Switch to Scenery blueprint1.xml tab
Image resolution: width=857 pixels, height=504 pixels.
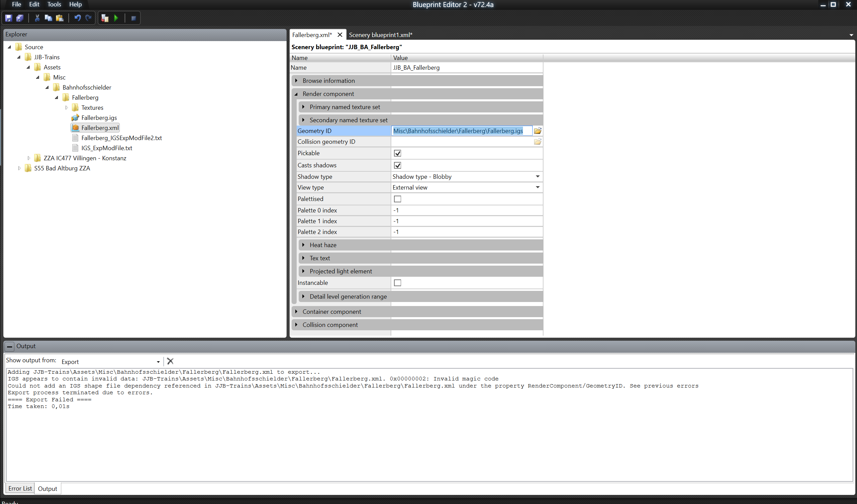pos(380,35)
